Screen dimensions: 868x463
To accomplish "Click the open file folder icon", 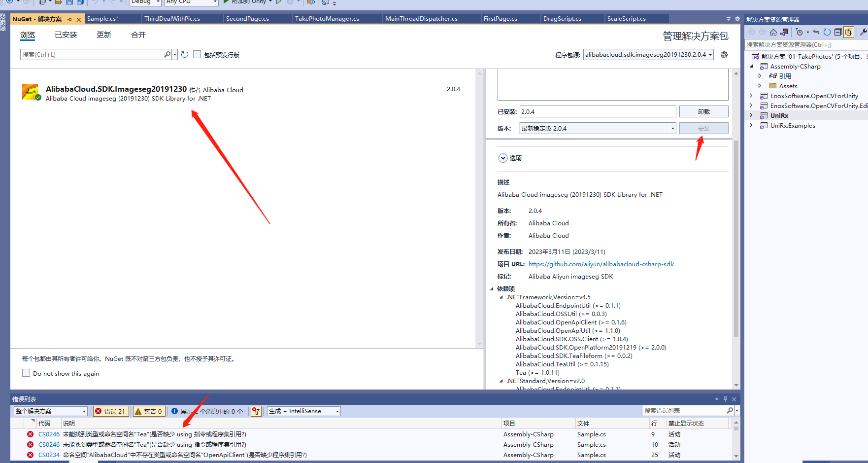I will pos(59,2).
